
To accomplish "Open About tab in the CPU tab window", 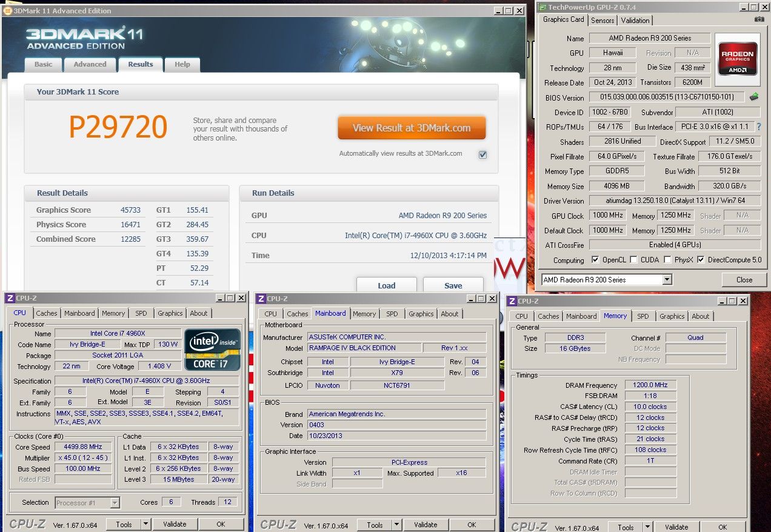I will [199, 313].
